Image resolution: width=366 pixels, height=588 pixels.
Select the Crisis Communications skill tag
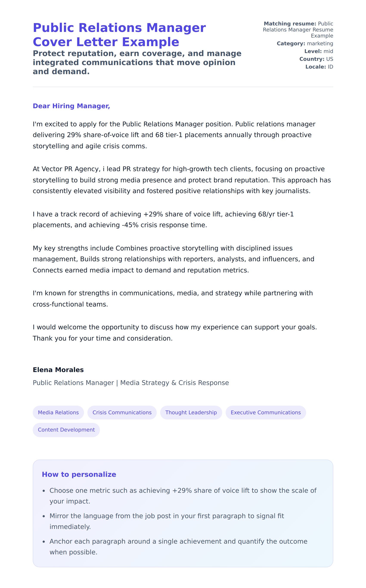[x=122, y=413]
